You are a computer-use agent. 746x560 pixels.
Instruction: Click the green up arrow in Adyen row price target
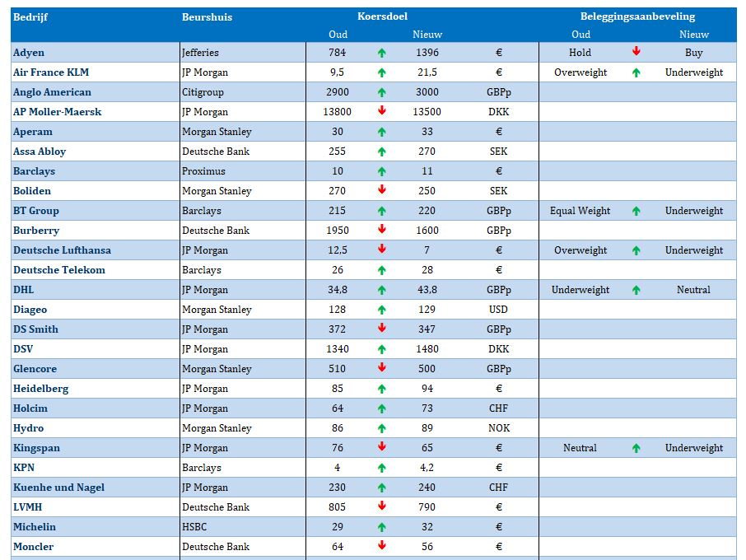[x=381, y=53]
